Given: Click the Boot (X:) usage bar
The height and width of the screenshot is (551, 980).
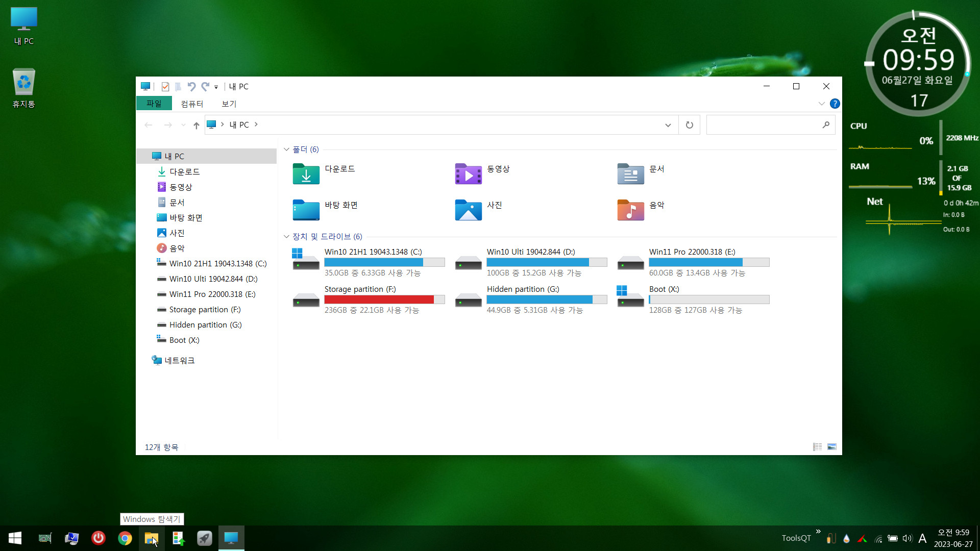Looking at the screenshot, I should [709, 300].
